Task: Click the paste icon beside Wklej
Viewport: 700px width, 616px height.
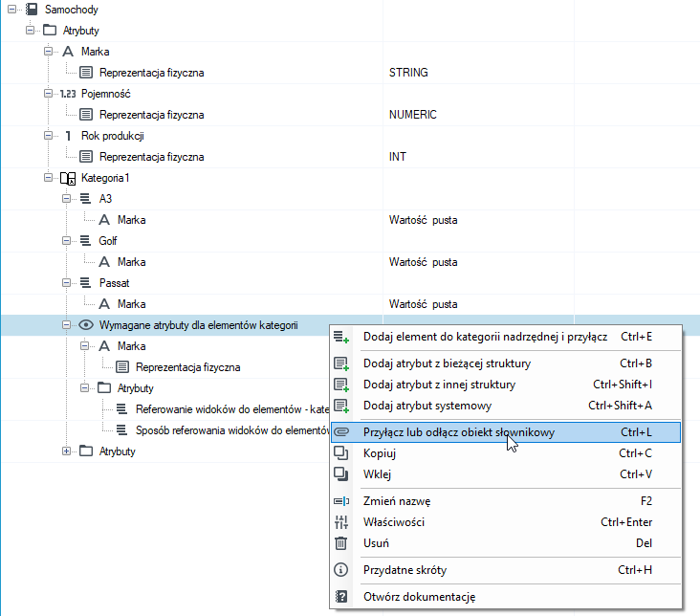Action: tap(341, 473)
